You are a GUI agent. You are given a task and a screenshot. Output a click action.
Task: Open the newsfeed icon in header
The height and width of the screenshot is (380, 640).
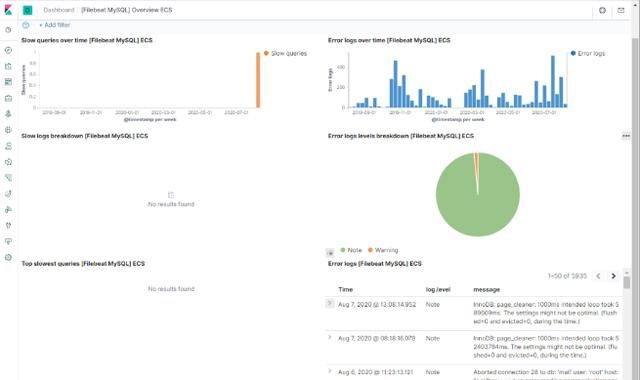click(621, 10)
